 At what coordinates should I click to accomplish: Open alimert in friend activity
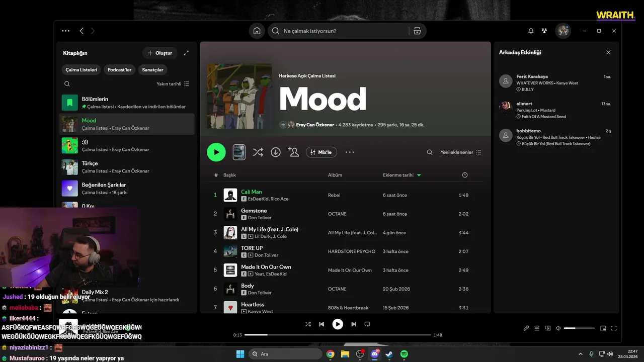556,110
